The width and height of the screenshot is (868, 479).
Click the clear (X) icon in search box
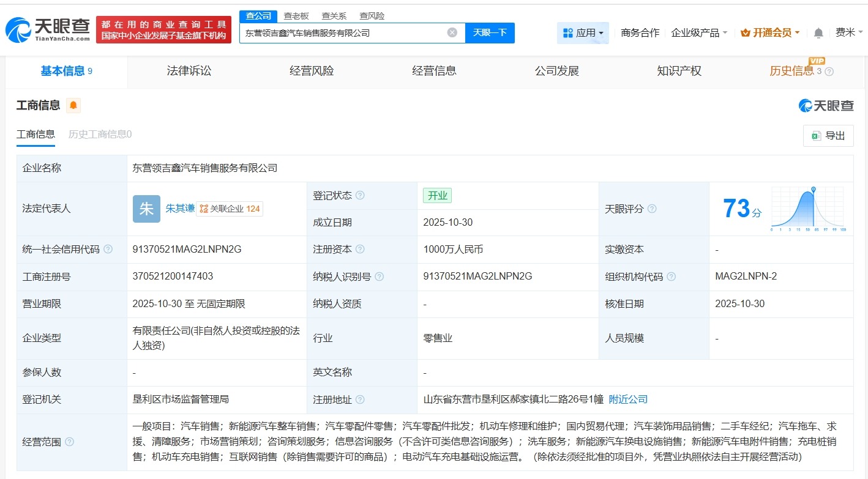tap(452, 32)
